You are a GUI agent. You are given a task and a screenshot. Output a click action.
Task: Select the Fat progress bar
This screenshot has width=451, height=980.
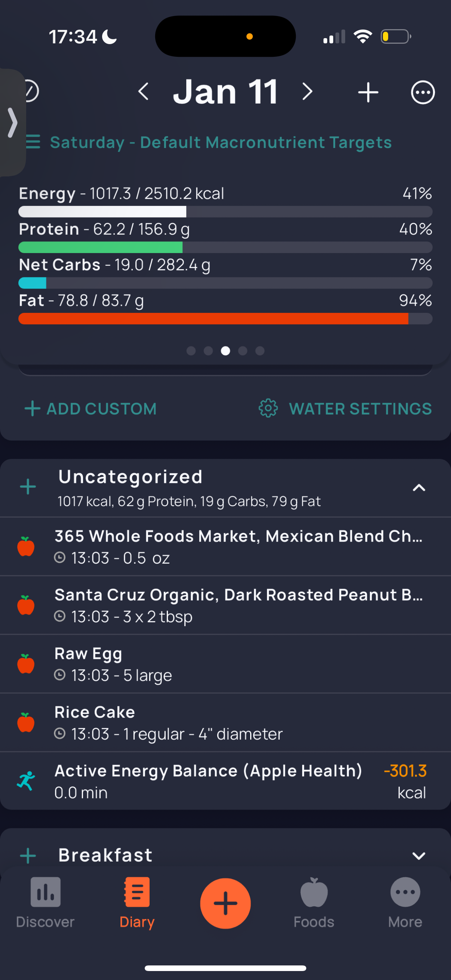point(225,318)
